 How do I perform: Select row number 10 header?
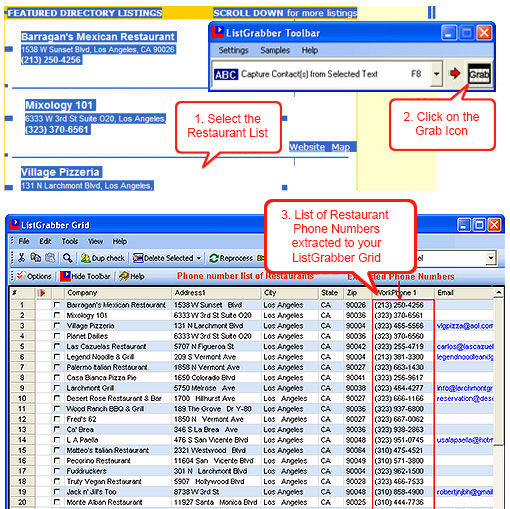click(x=22, y=398)
